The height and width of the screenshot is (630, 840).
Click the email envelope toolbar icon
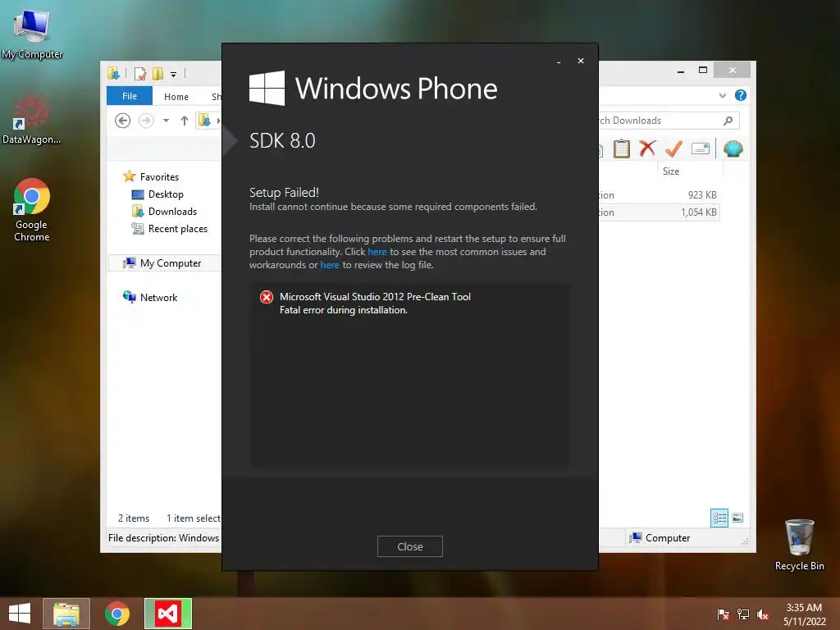click(701, 148)
